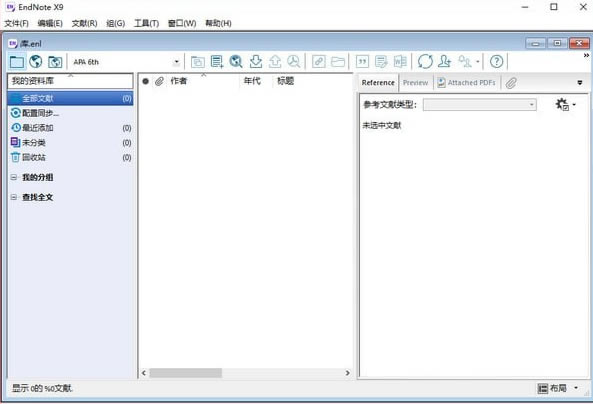
Task: Select 未分类 group in sidebar
Action: point(70,143)
